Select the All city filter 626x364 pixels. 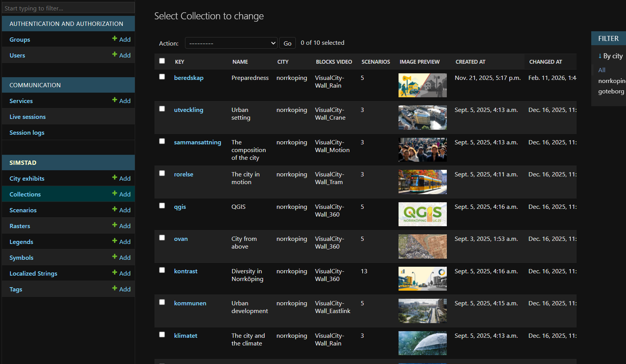coord(602,70)
